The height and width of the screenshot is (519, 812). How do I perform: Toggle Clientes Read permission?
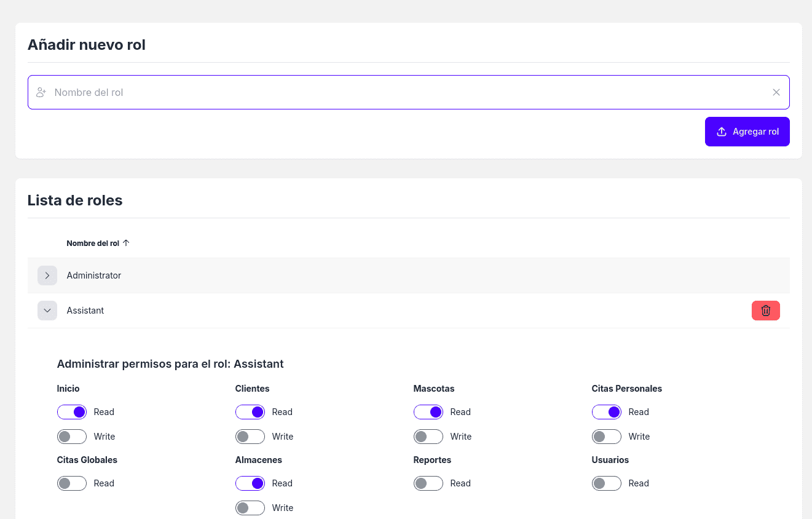click(x=250, y=412)
